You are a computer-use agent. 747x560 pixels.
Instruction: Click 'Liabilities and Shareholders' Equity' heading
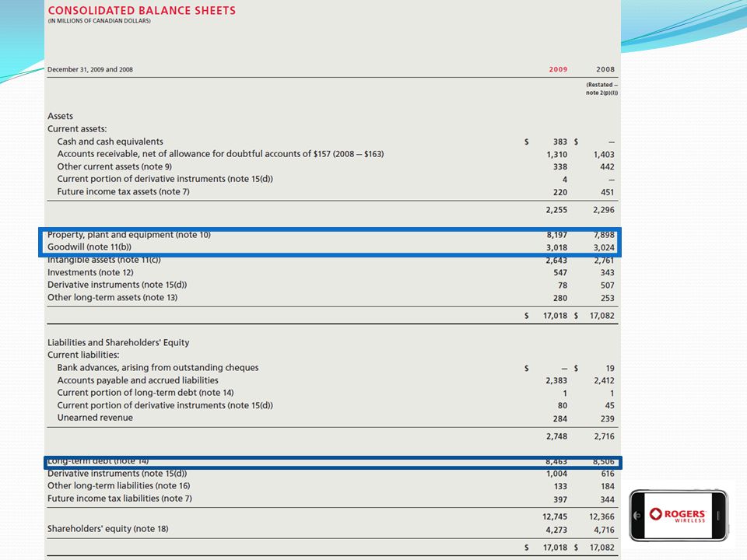coord(118,342)
